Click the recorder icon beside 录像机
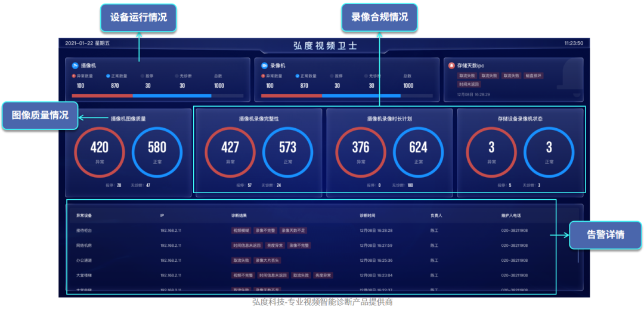 pyautogui.click(x=265, y=66)
